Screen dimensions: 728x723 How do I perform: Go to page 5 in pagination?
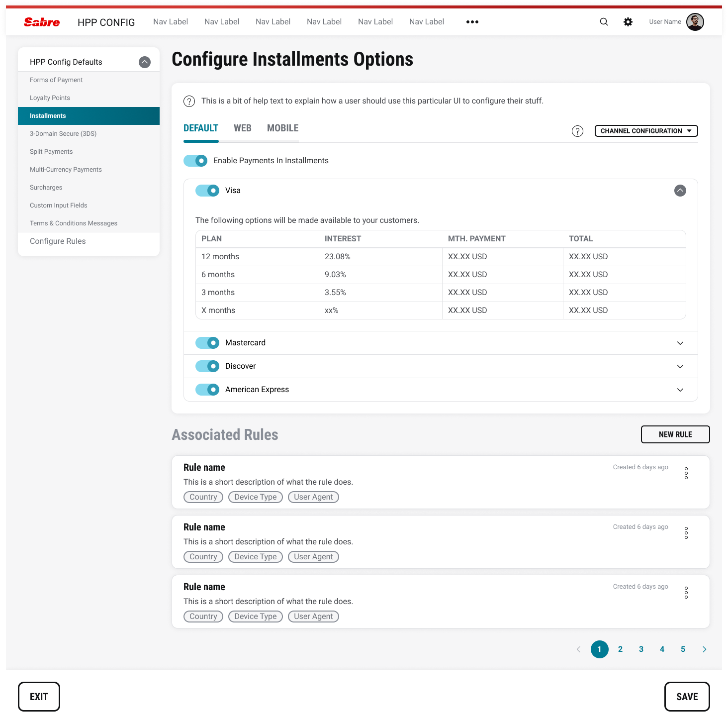[x=683, y=649]
